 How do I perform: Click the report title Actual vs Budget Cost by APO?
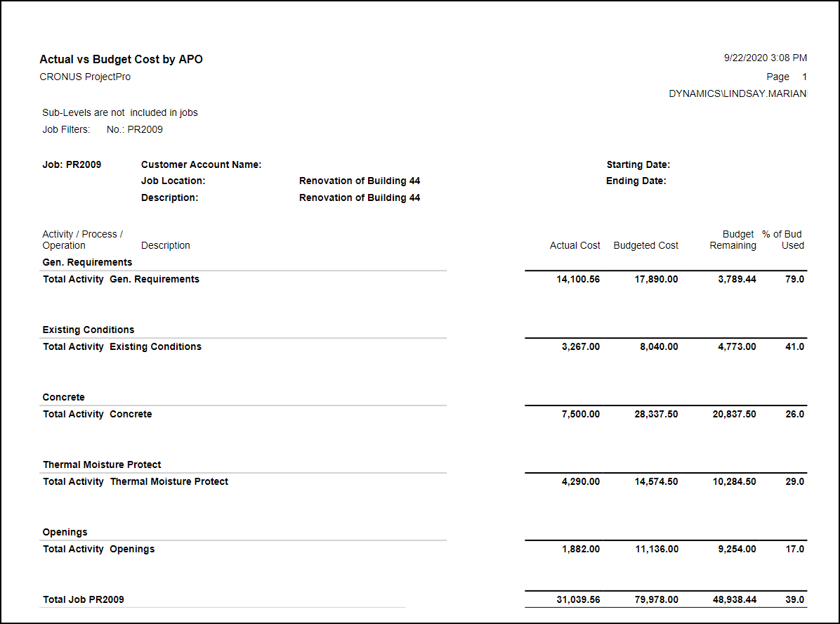[121, 60]
